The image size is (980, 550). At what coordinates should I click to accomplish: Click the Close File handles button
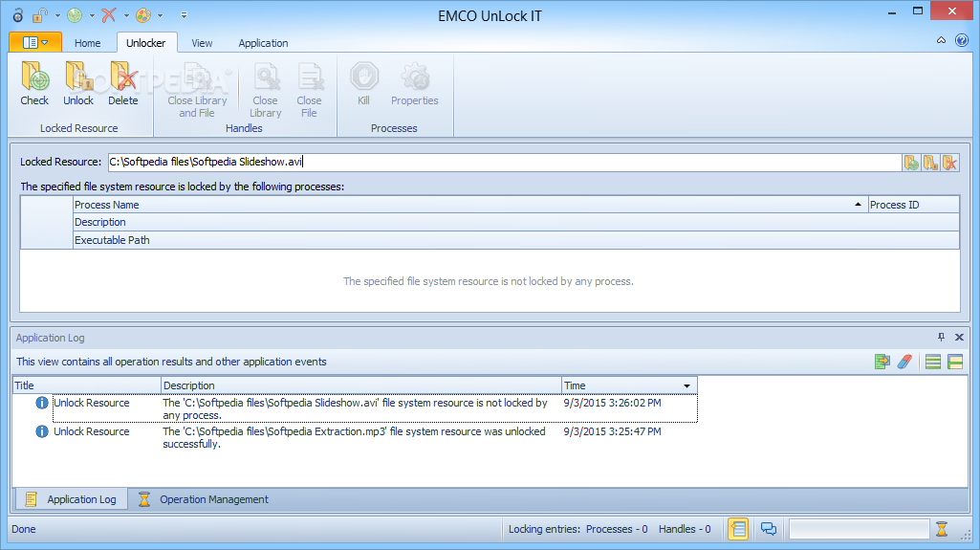pos(310,90)
